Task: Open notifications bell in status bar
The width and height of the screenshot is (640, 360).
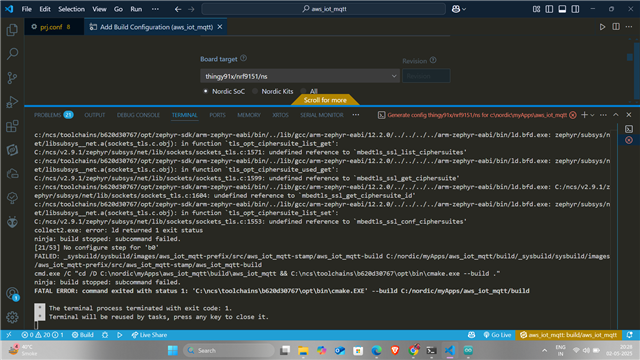Action: tap(630, 335)
